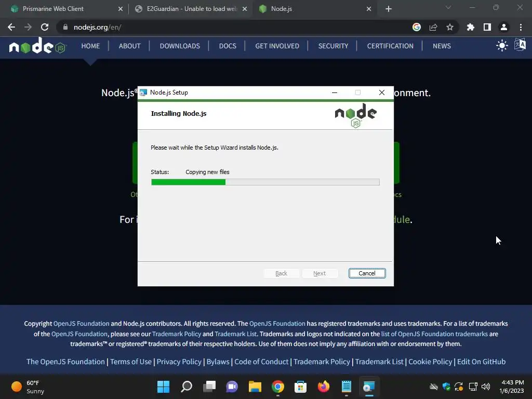Switch to E2Guardian tab
This screenshot has width=532, height=399.
point(191,9)
